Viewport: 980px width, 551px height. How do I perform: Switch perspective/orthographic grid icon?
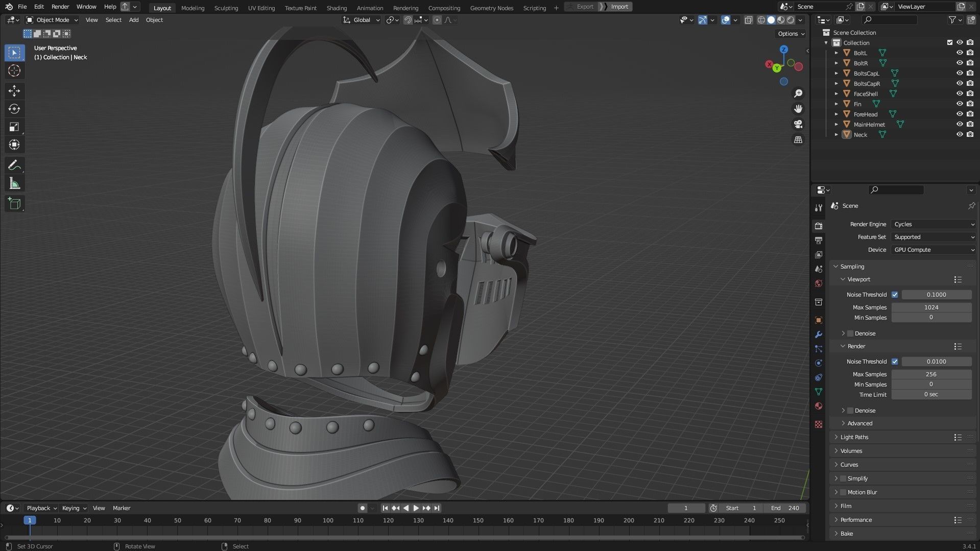point(798,139)
